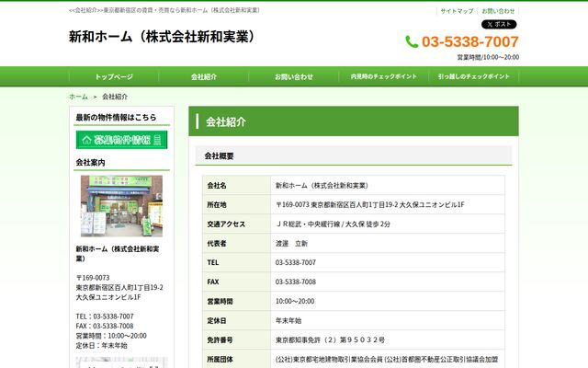Click ＪＲ総武・中央緩行線 / 大久保 徒歩 2分 cell

[333, 224]
